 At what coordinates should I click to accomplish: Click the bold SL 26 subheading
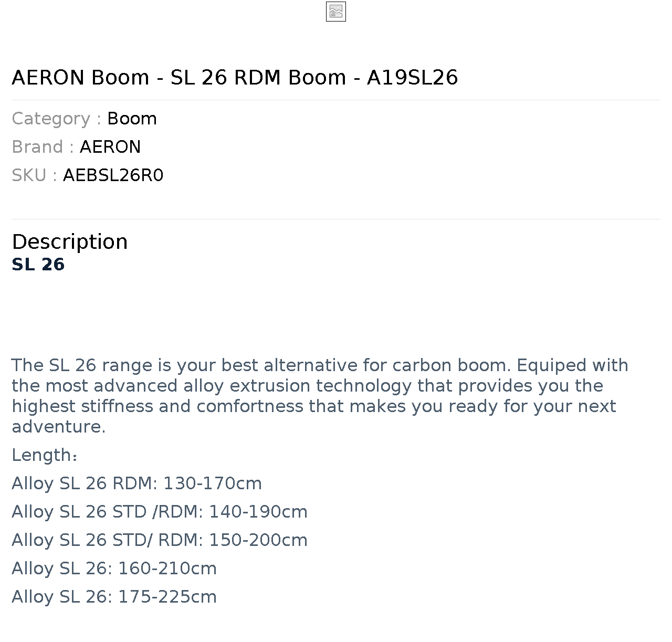[x=38, y=265]
